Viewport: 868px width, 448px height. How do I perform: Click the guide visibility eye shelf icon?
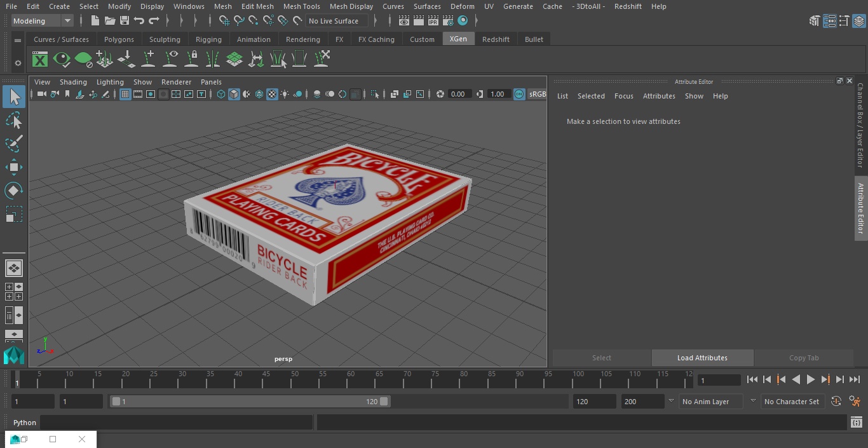click(x=170, y=60)
